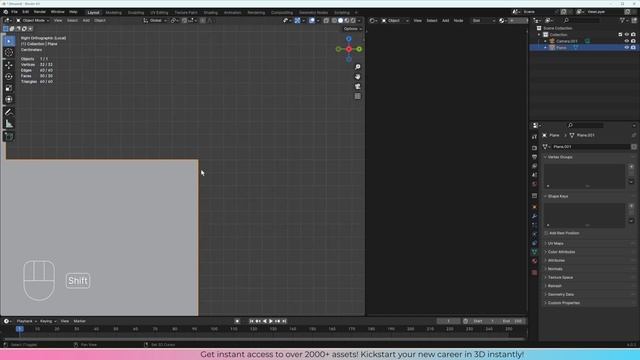This screenshot has width=640, height=360.
Task: Hide Collection via its eye icon
Action: pos(627,35)
